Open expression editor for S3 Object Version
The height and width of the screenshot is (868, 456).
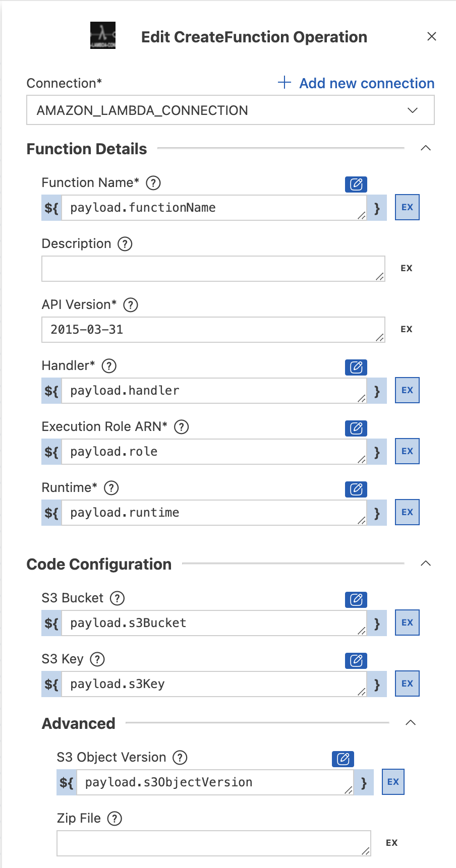pyautogui.click(x=343, y=759)
